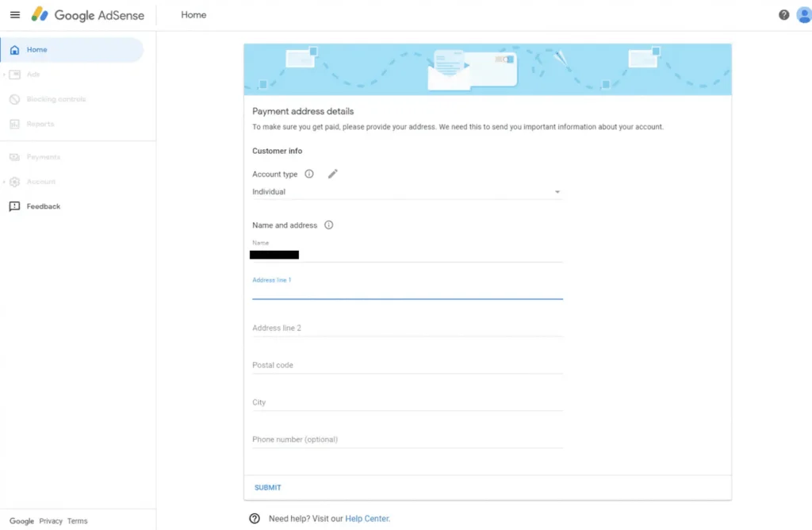Viewport: 812px width, 530px height.
Task: Focus the Postal code field
Action: (x=407, y=366)
